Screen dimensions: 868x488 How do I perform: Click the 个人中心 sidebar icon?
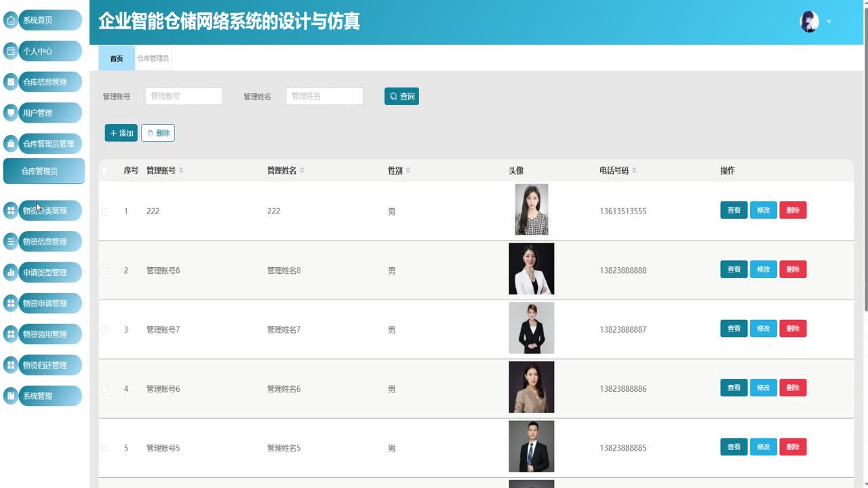pos(11,51)
